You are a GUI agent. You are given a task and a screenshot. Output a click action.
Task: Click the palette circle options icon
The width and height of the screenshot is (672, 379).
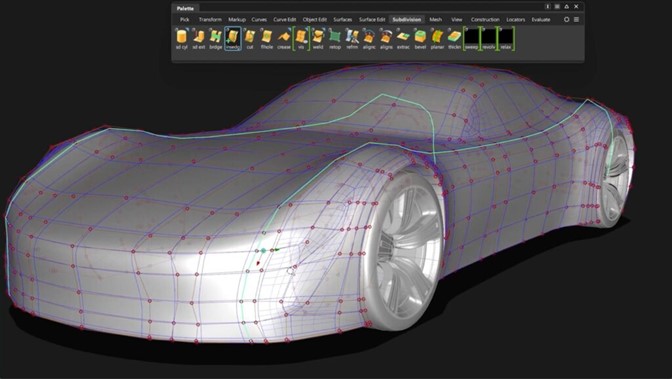point(567,19)
